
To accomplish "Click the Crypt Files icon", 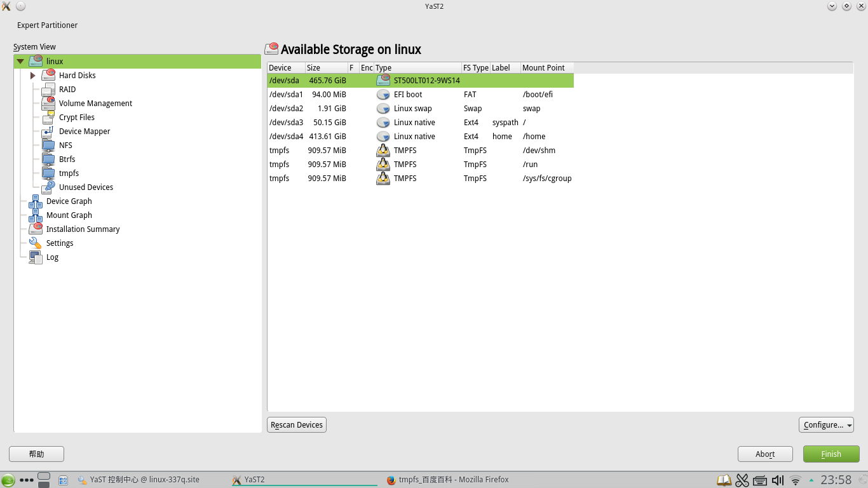I will (48, 117).
